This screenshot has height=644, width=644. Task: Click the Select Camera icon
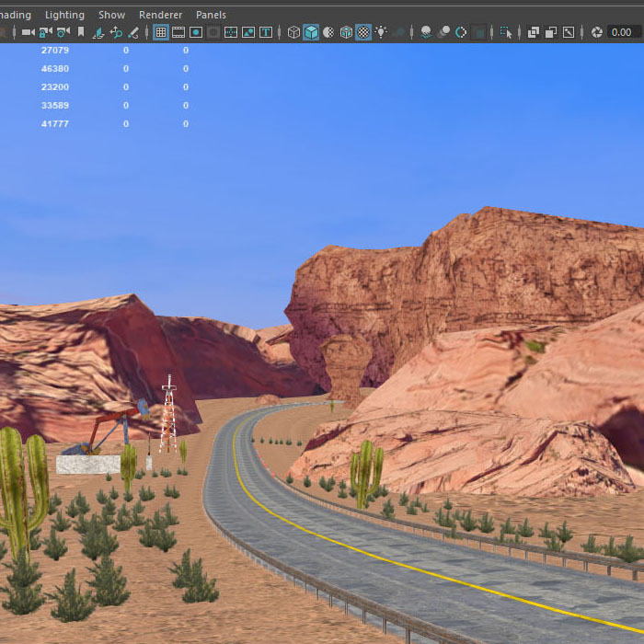(x=28, y=32)
